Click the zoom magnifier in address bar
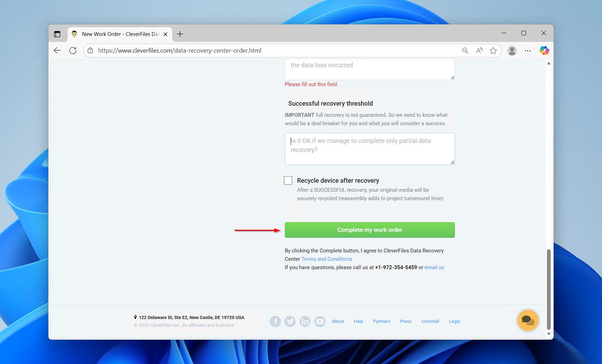Screen dimensions: 602x364 click(465, 51)
